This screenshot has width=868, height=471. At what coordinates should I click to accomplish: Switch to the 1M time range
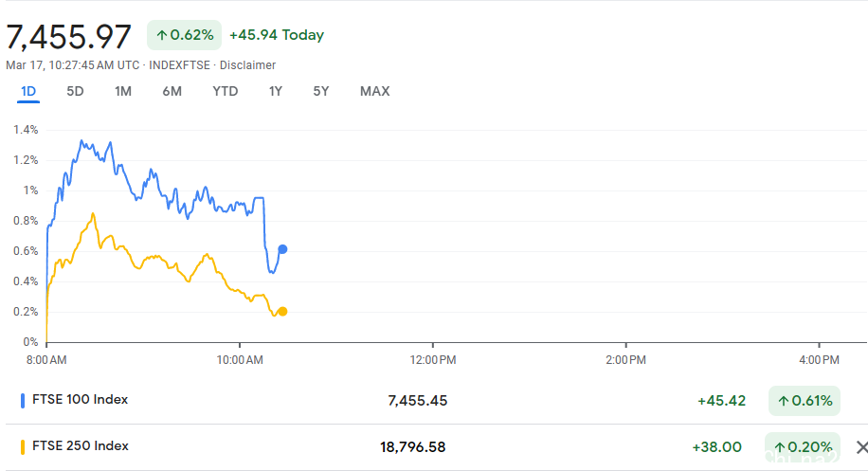pos(123,91)
